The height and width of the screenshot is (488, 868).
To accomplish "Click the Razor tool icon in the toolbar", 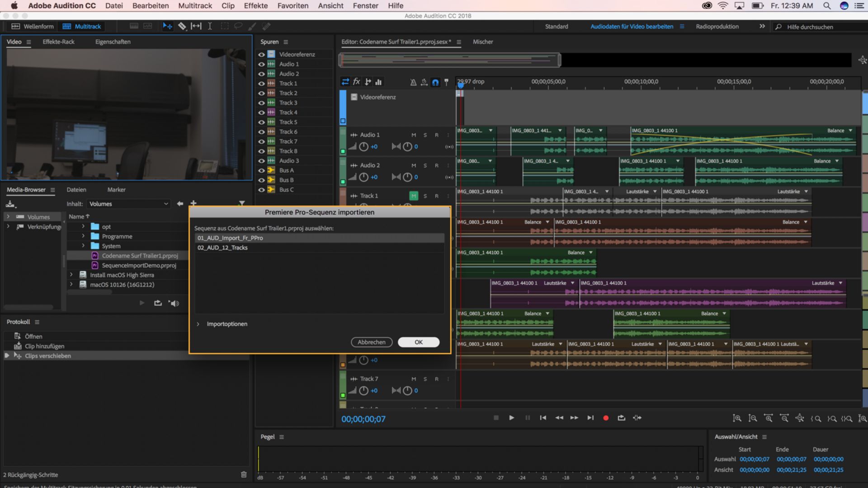I will [183, 26].
